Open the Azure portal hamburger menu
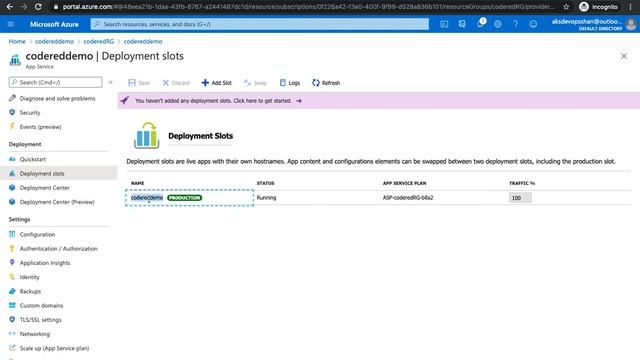640x360 pixels. coord(11,24)
